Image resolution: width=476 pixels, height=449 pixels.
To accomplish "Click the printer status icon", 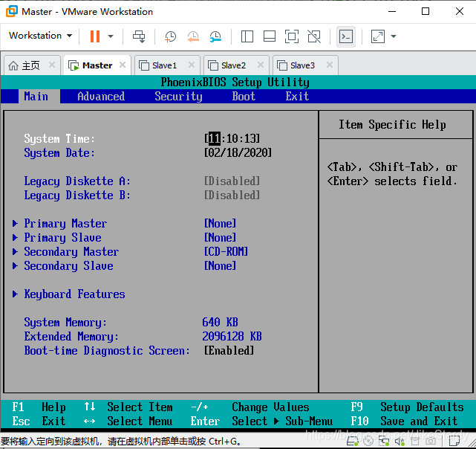I will coord(415,441).
